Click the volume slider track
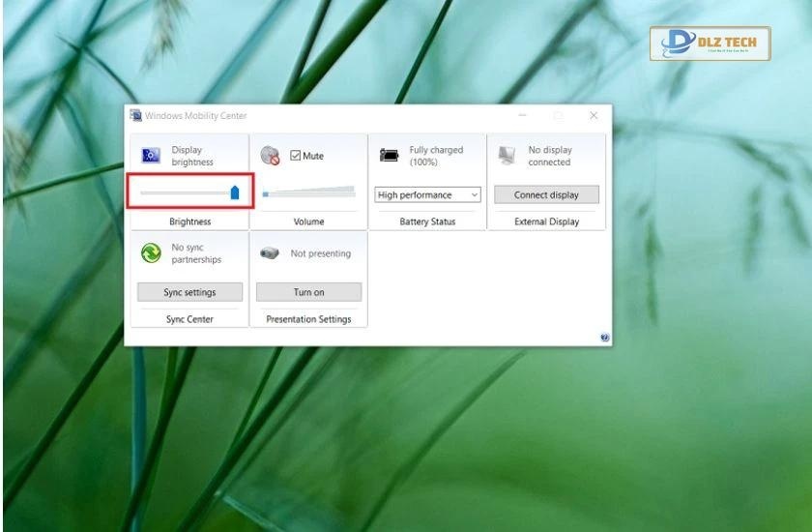Image resolution: width=812 pixels, height=532 pixels. [x=309, y=193]
